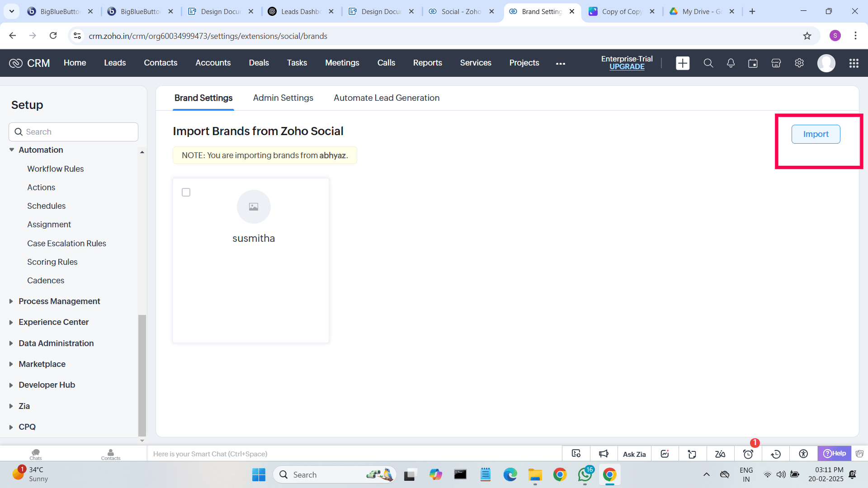Click the susmitha brand image placeholder
The width and height of the screenshot is (868, 488).
pyautogui.click(x=254, y=206)
